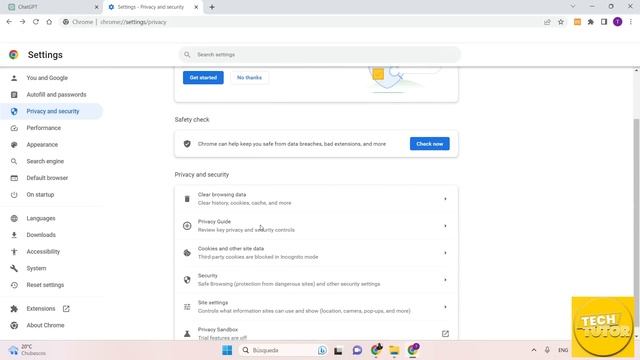Click the taskbar Búsqueda search box

click(x=284, y=350)
